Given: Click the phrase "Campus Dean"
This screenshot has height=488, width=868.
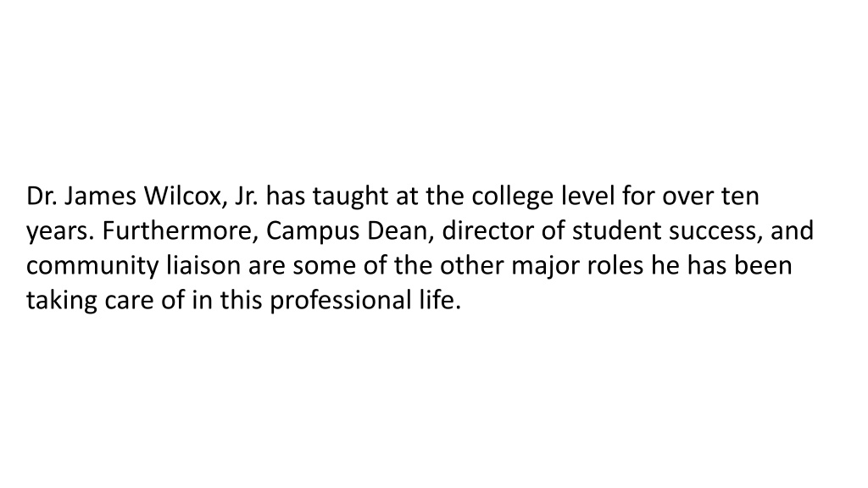Looking at the screenshot, I should click(x=346, y=232).
